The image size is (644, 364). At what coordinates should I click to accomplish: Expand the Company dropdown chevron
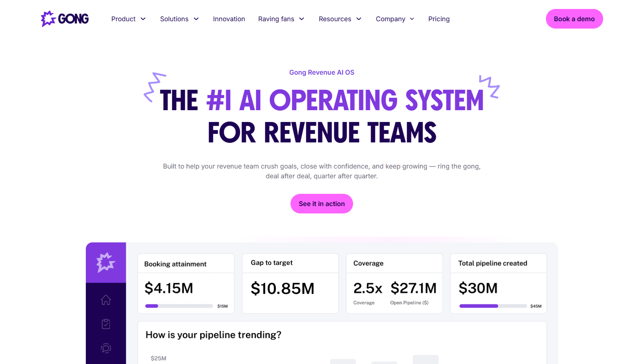point(412,19)
